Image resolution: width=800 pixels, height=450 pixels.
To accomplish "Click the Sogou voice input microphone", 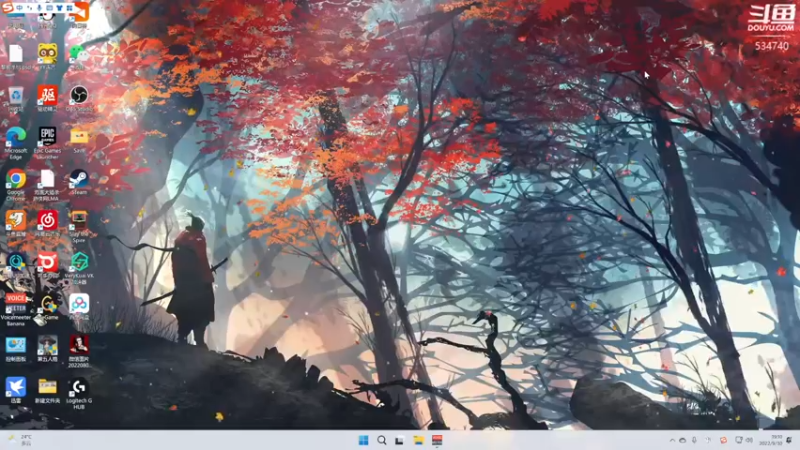I will (x=39, y=8).
